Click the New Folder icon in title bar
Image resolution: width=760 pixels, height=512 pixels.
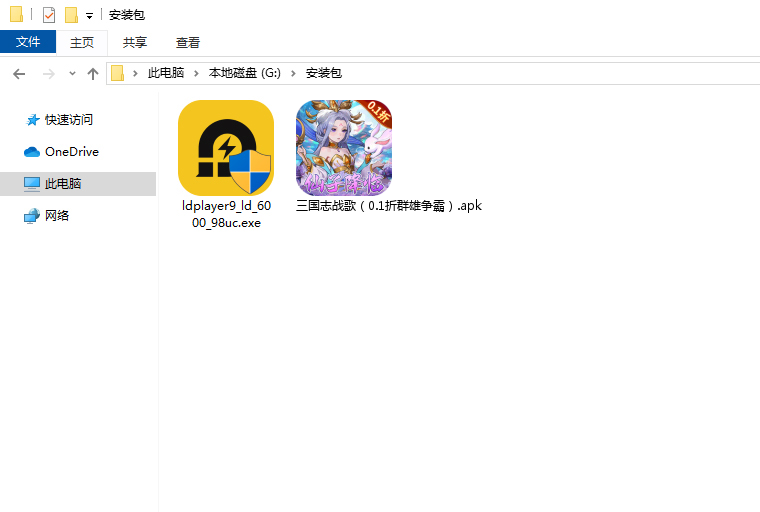click(71, 15)
